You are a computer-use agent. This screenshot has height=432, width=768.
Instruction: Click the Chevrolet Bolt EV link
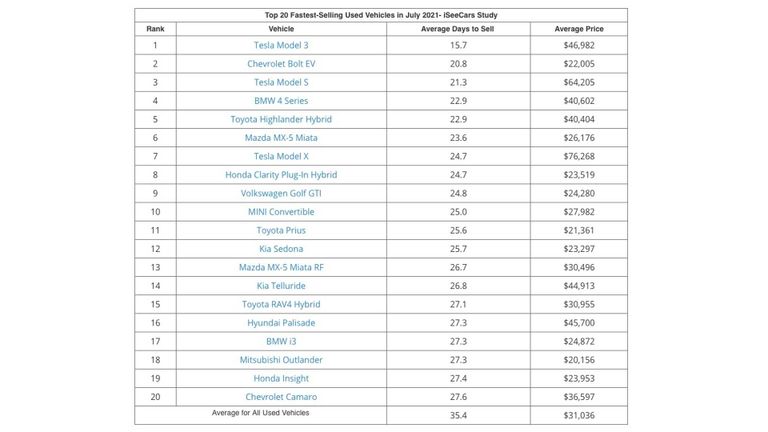coord(281,64)
